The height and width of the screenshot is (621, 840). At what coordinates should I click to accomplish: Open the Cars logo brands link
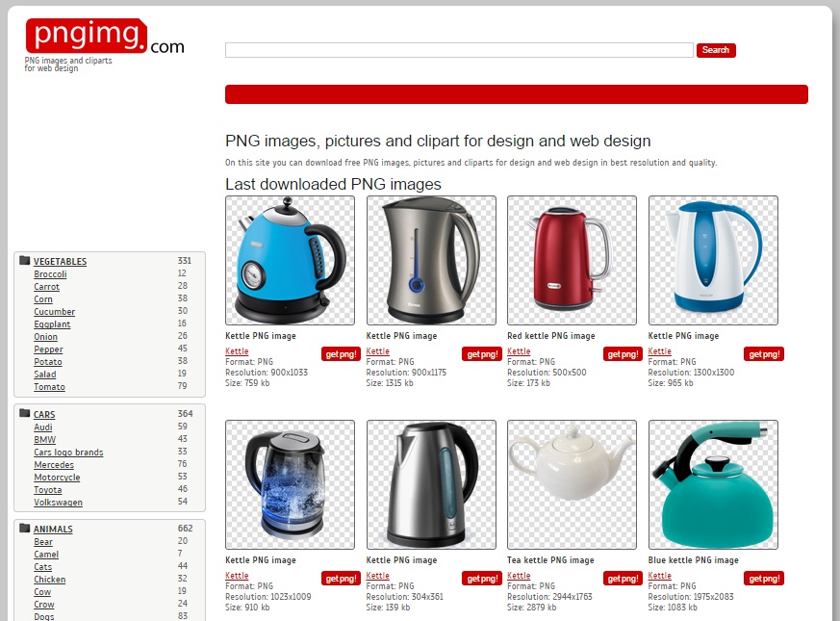pos(68,453)
